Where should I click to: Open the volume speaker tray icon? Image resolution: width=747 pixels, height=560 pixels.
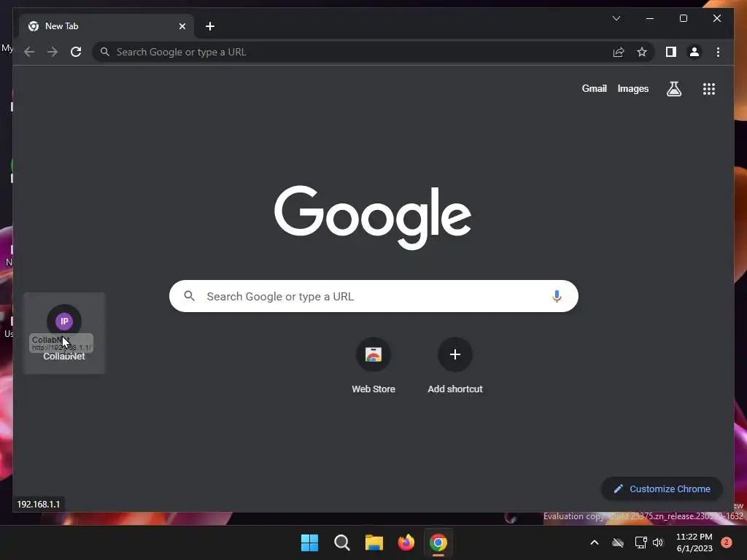point(658,542)
